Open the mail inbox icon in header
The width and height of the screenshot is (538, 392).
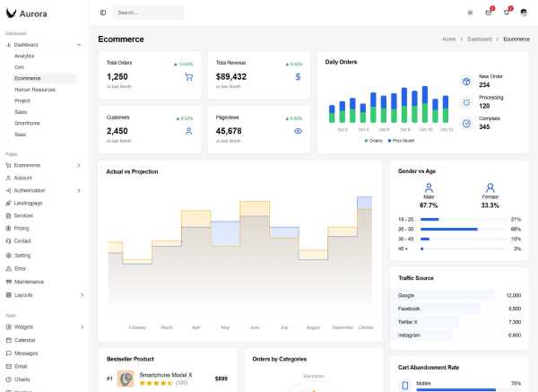[x=489, y=13]
